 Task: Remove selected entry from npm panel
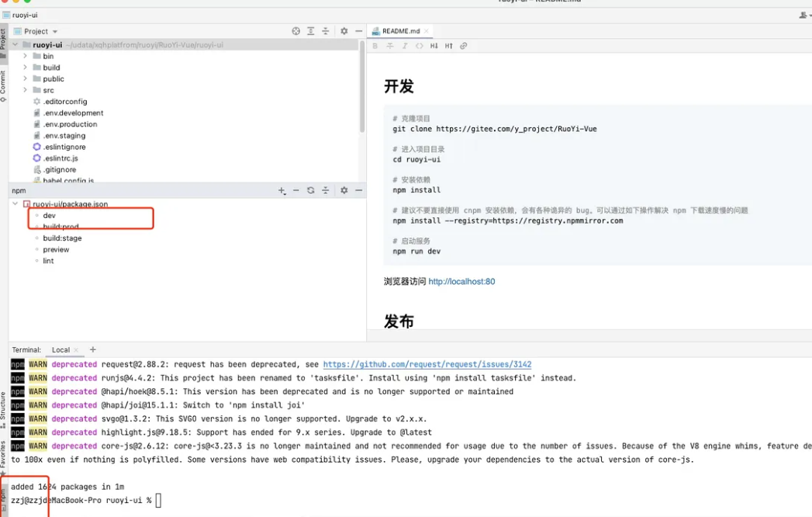(x=295, y=190)
